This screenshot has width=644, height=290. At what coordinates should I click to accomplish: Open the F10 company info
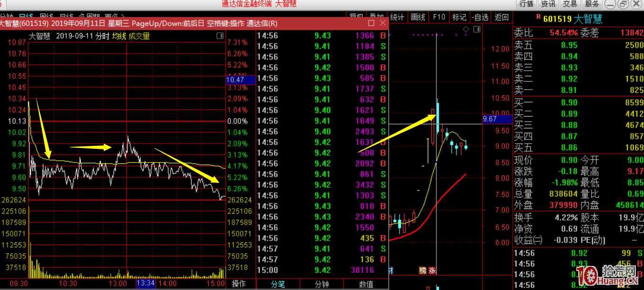coord(439,18)
